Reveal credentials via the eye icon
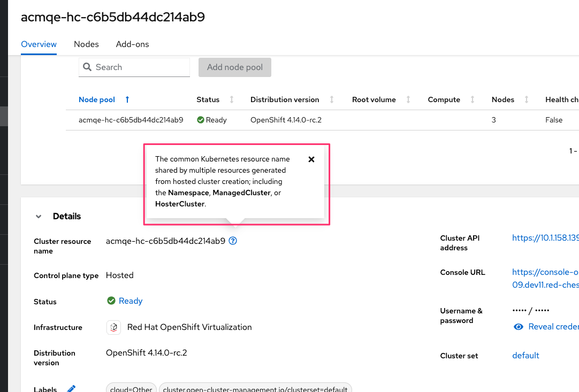The image size is (579, 392). tap(518, 327)
